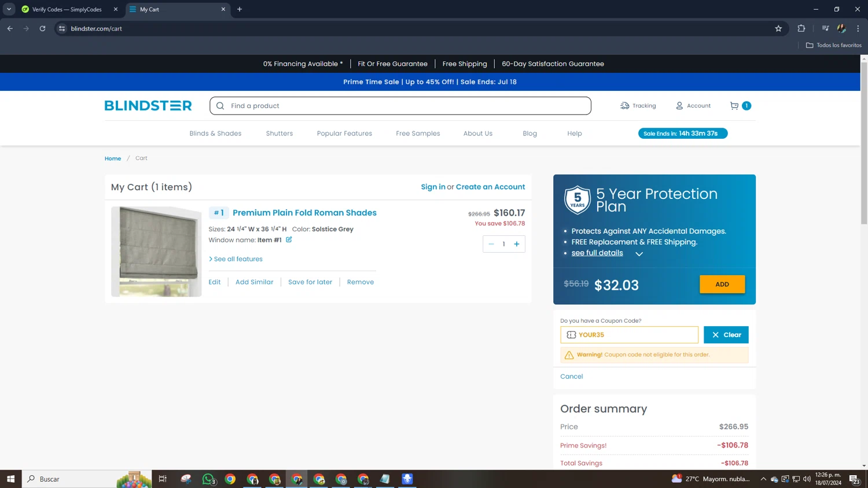Click Edit for cart item
868x488 pixels.
point(215,282)
